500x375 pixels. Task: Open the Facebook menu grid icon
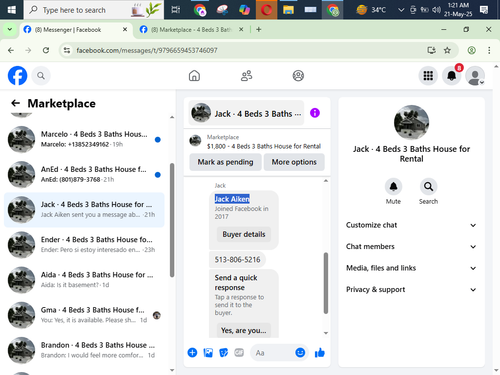(x=428, y=76)
